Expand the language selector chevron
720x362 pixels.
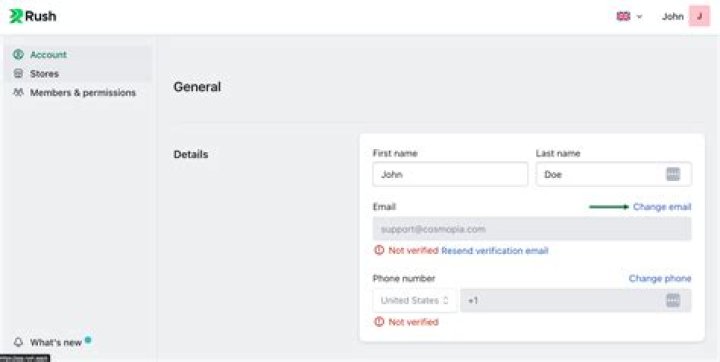pyautogui.click(x=639, y=17)
